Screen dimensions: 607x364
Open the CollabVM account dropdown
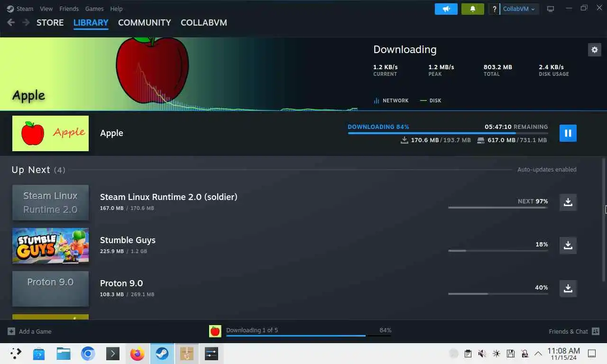[x=519, y=9]
